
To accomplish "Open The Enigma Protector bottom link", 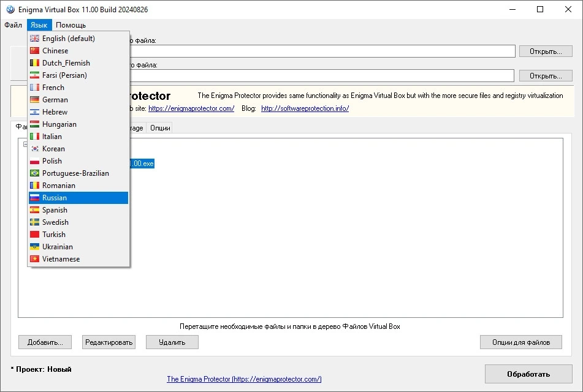I will coord(244,379).
